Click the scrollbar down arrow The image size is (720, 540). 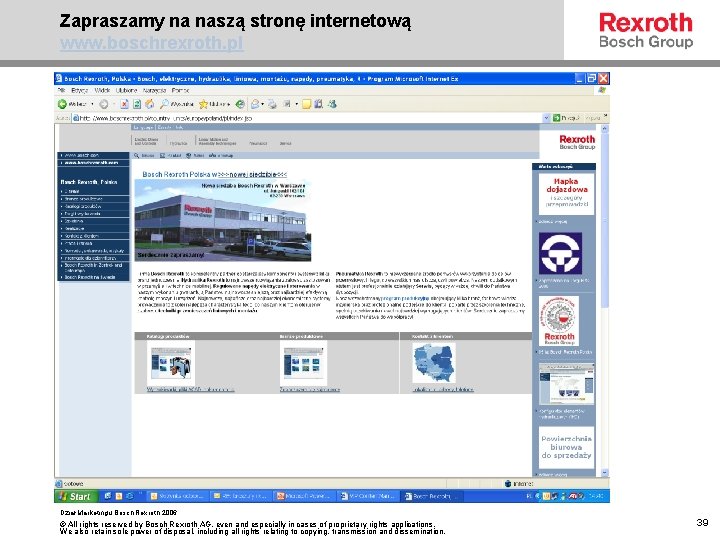[604, 473]
